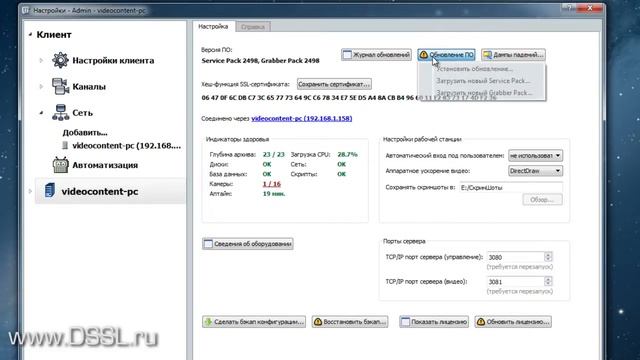640x360 pixels.
Task: Click the network icon beside Сеть
Action: click(x=60, y=113)
